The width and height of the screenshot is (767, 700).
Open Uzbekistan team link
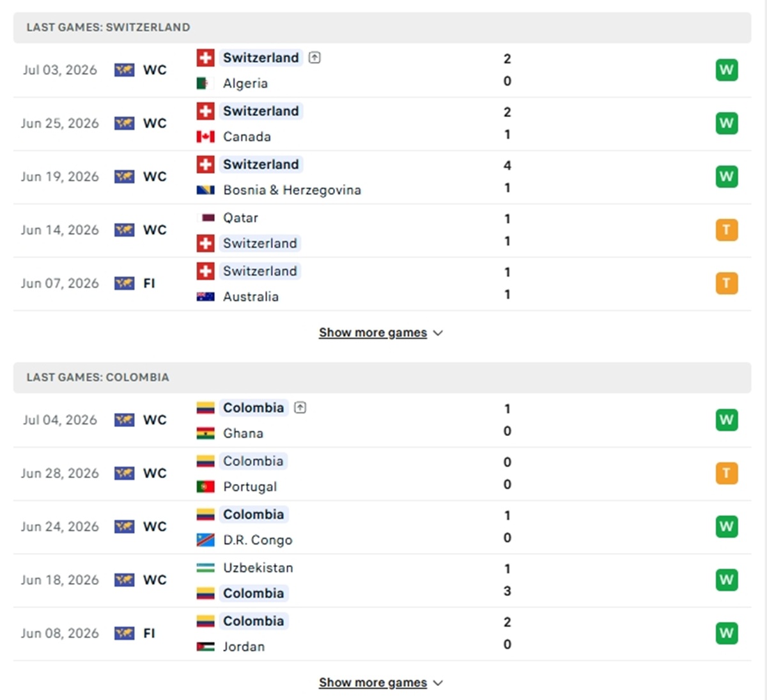tap(258, 568)
